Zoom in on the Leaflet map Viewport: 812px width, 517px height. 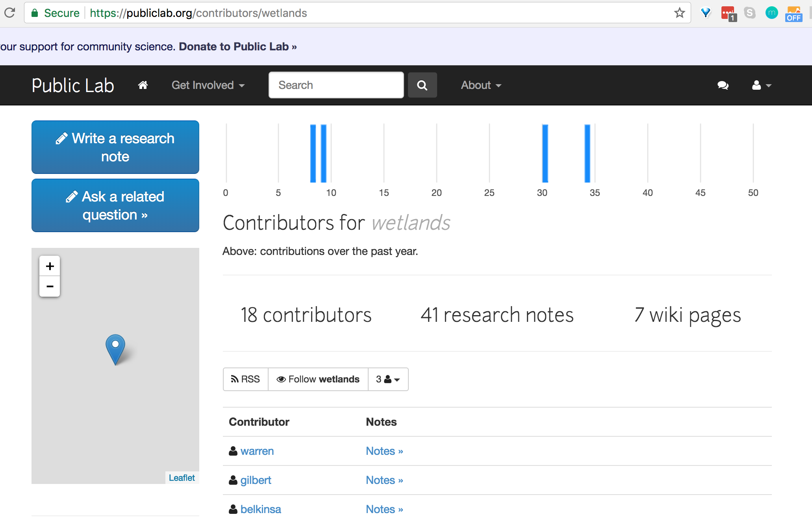tap(50, 266)
